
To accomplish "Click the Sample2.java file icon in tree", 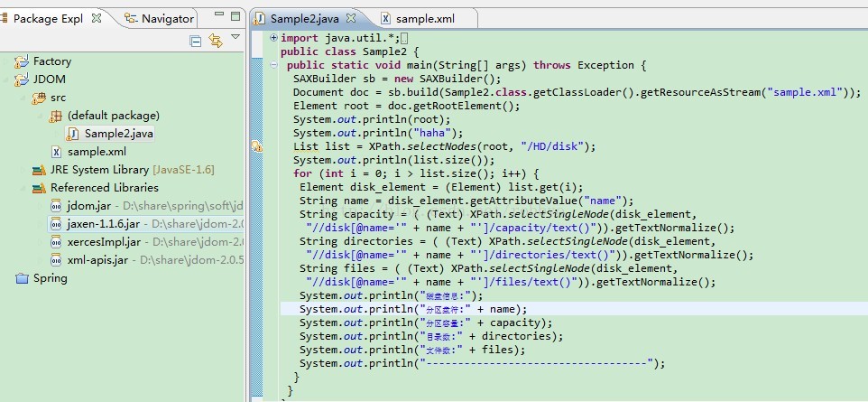I will [72, 134].
